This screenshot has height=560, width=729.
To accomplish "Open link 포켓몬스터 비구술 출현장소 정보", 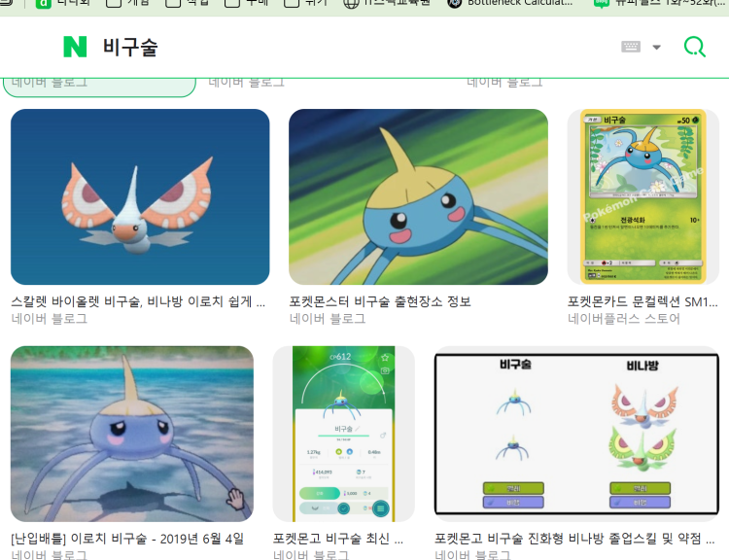I will [380, 301].
